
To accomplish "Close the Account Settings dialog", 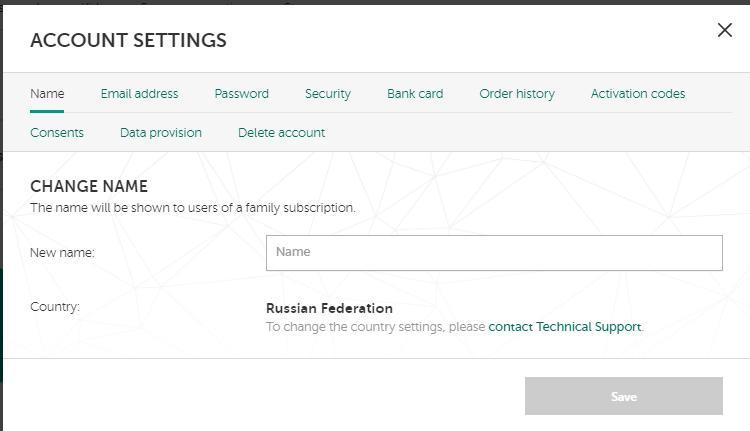I will tap(725, 30).
